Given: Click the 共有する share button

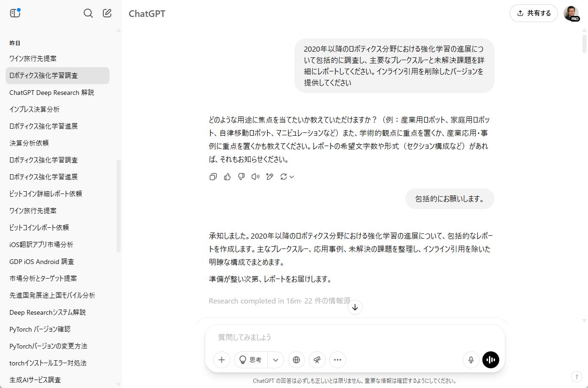Looking at the screenshot, I should [x=534, y=13].
